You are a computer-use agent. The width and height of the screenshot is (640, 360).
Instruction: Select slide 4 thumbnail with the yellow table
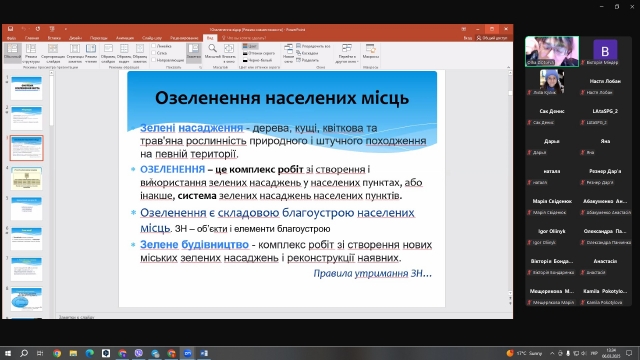click(27, 178)
